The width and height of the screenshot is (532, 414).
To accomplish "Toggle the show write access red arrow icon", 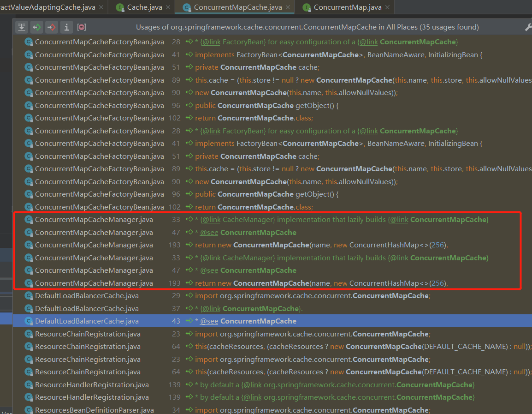I will point(52,27).
